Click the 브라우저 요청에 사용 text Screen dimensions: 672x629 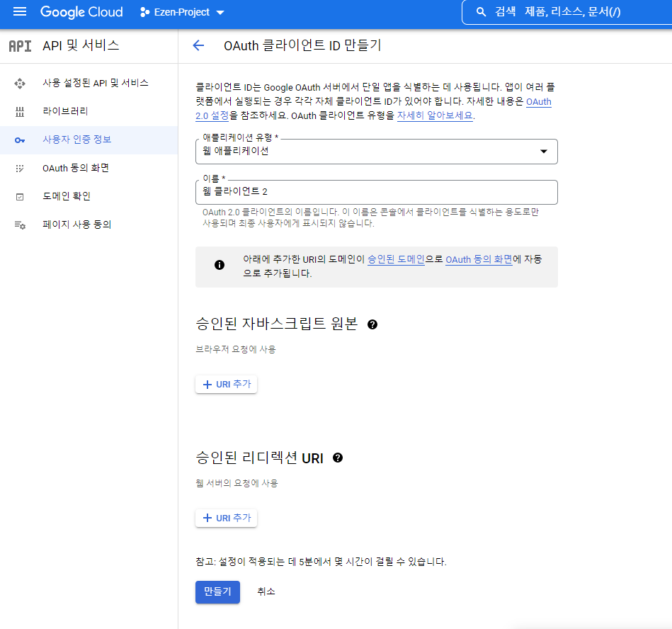point(236,349)
